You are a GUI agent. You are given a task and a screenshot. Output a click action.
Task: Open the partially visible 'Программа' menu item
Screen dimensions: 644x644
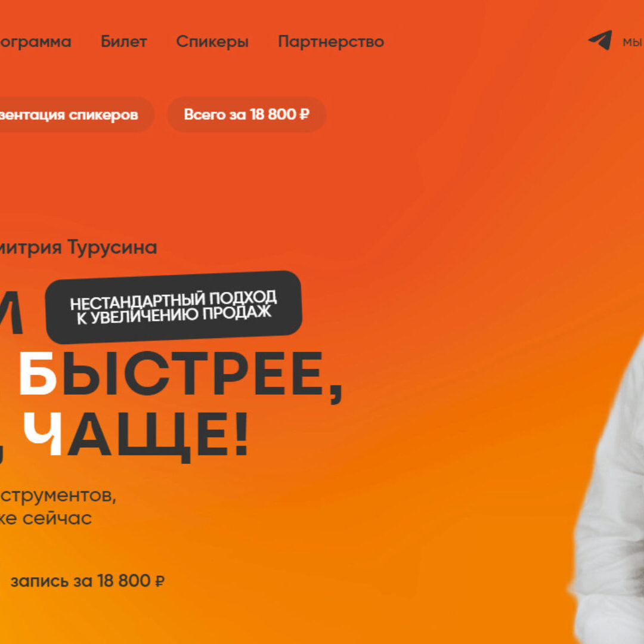[x=35, y=42]
